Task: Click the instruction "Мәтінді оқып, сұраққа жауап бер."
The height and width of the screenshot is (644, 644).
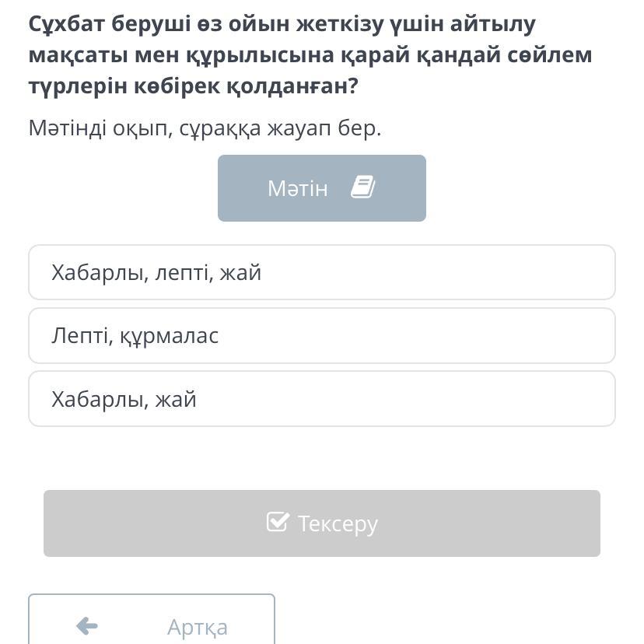Action: [205, 128]
